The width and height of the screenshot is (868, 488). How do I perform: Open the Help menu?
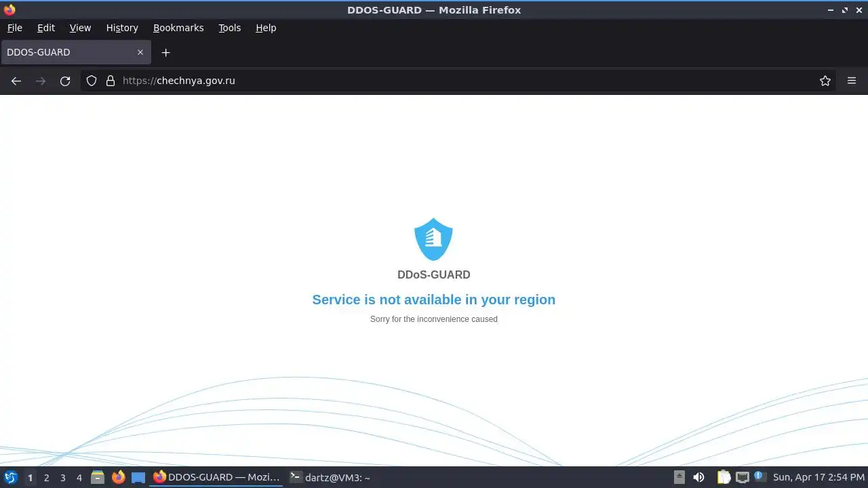click(266, 28)
